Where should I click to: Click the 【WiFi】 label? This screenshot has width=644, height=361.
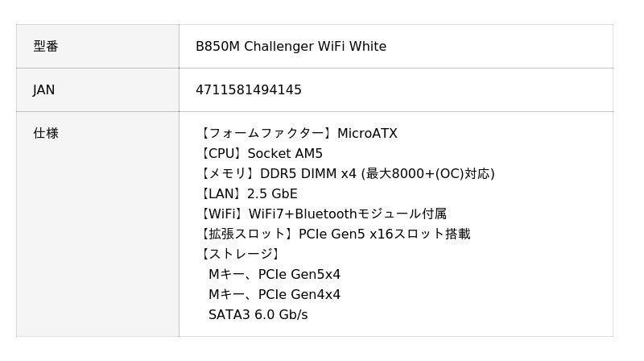click(222, 214)
